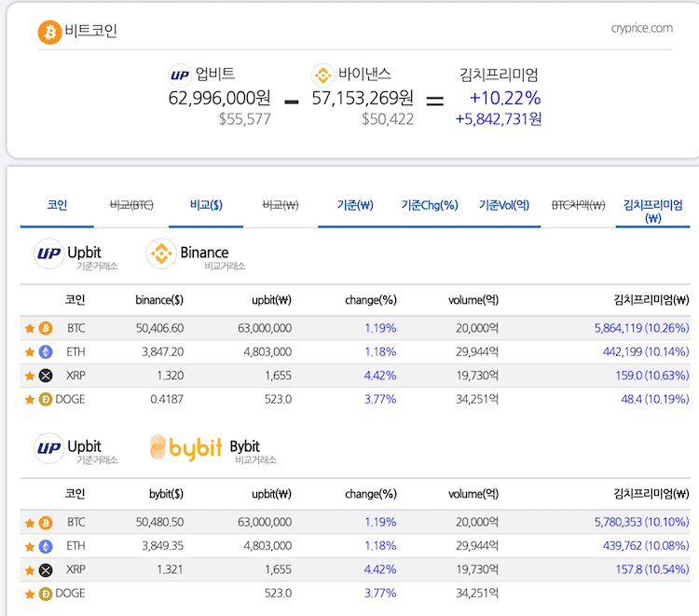Click the BTC coin icon in Bybit table
This screenshot has width=699, height=616.
46,523
